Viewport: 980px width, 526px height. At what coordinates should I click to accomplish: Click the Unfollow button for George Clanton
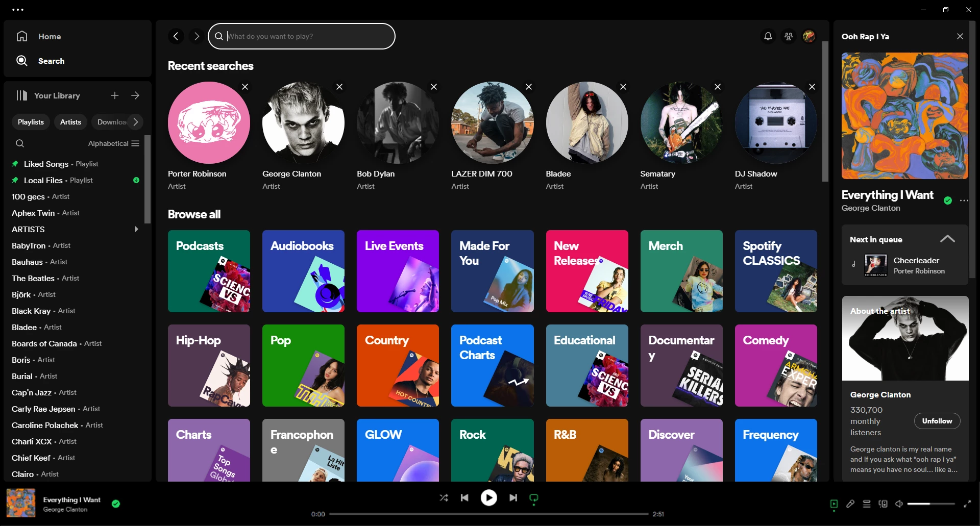pyautogui.click(x=937, y=421)
